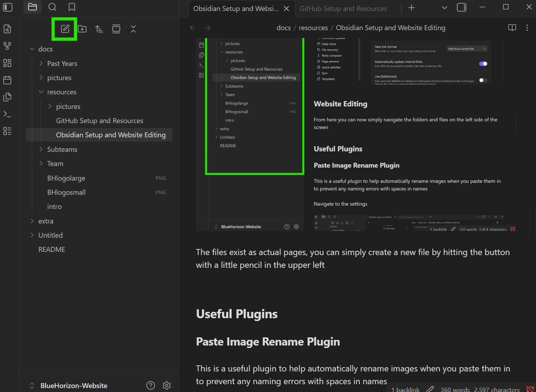Image resolution: width=536 pixels, height=392 pixels.
Task: Open the bookmarks pane
Action: point(72,7)
